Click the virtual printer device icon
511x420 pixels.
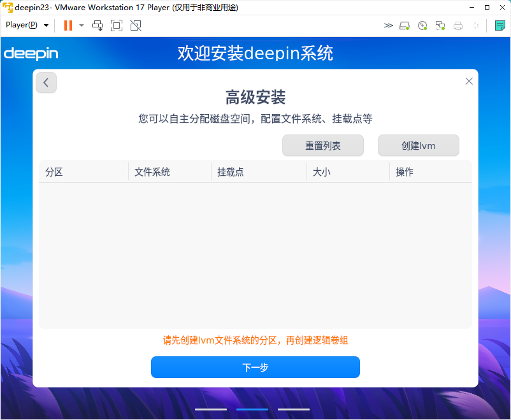tap(457, 25)
